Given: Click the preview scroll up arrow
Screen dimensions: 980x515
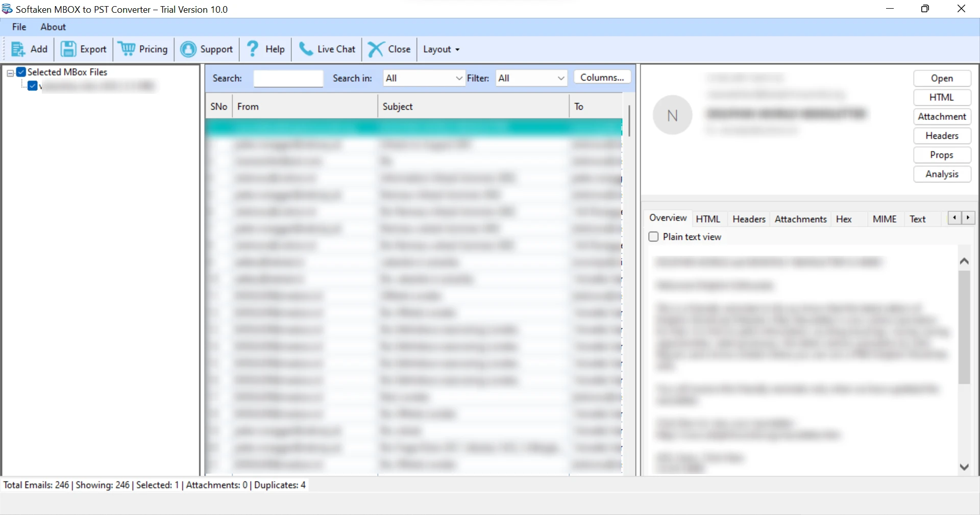Looking at the screenshot, I should coord(964,261).
